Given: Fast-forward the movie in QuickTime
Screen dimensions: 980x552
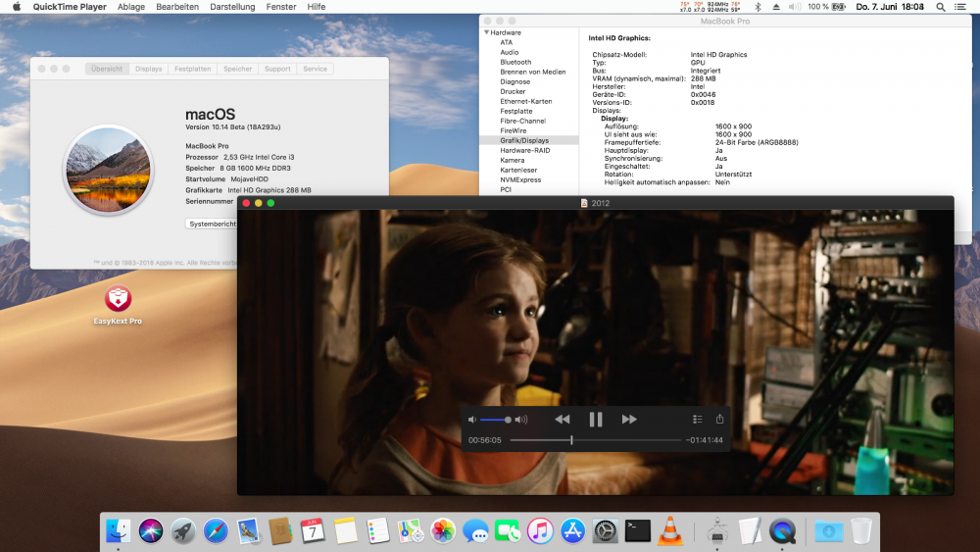Looking at the screenshot, I should pyautogui.click(x=629, y=420).
